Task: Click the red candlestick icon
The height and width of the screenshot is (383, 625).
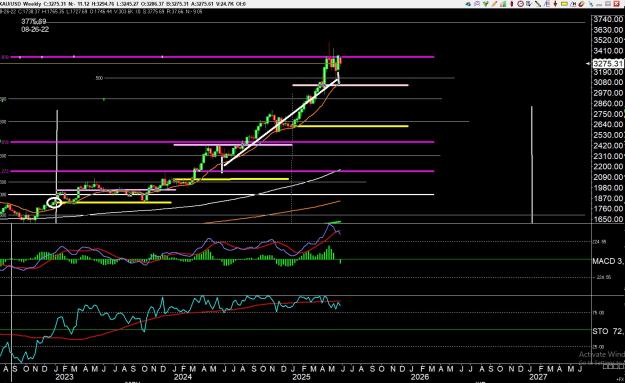Action: tap(512, 4)
